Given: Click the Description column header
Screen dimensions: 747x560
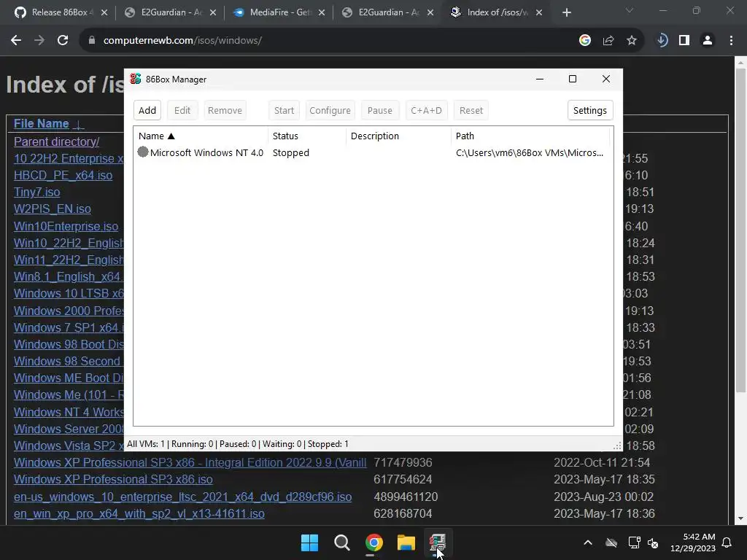Looking at the screenshot, I should 398,136.
